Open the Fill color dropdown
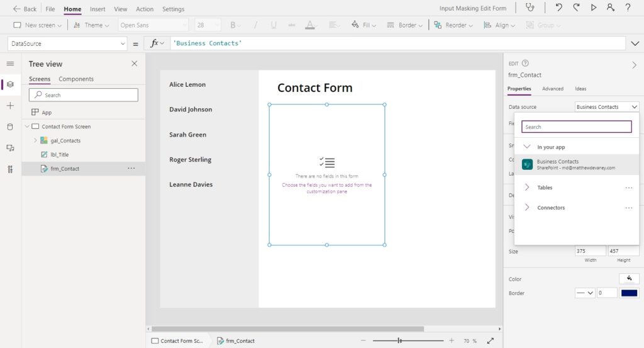This screenshot has width=644, height=348. tap(364, 25)
